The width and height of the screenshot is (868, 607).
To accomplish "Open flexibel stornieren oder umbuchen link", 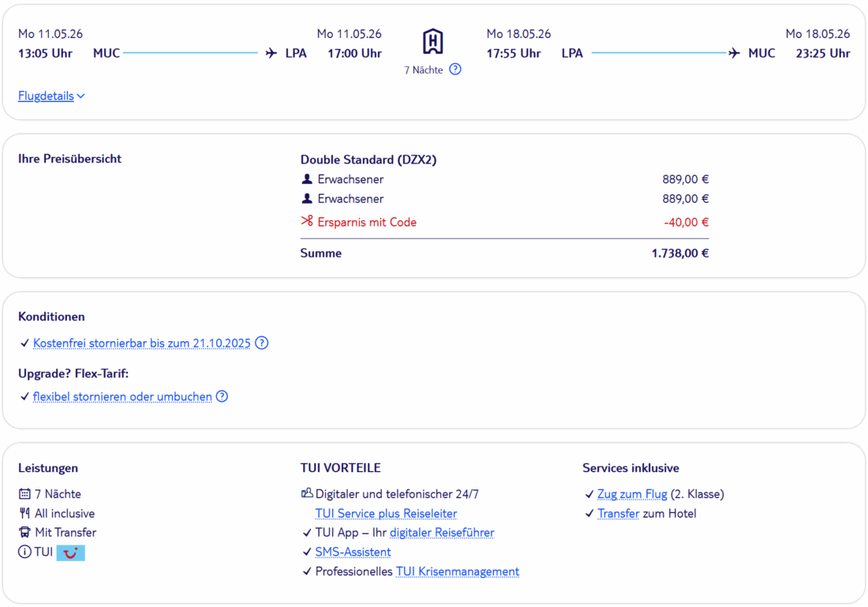I will (122, 397).
